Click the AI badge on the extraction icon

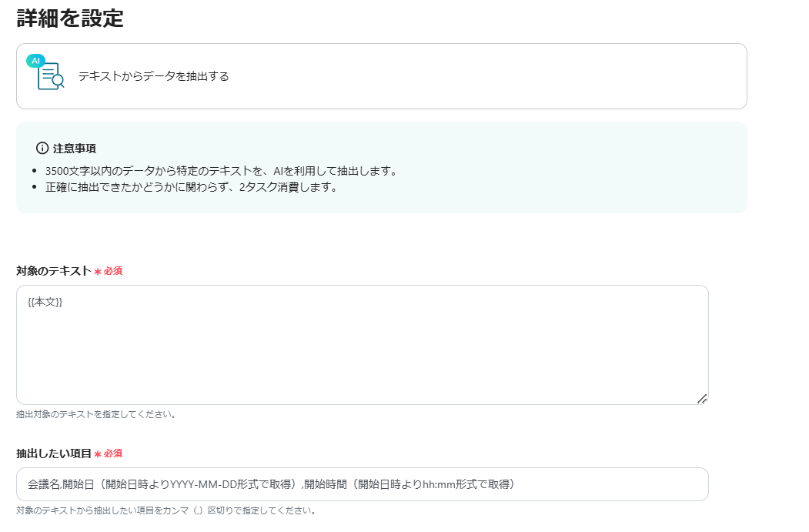click(x=35, y=59)
